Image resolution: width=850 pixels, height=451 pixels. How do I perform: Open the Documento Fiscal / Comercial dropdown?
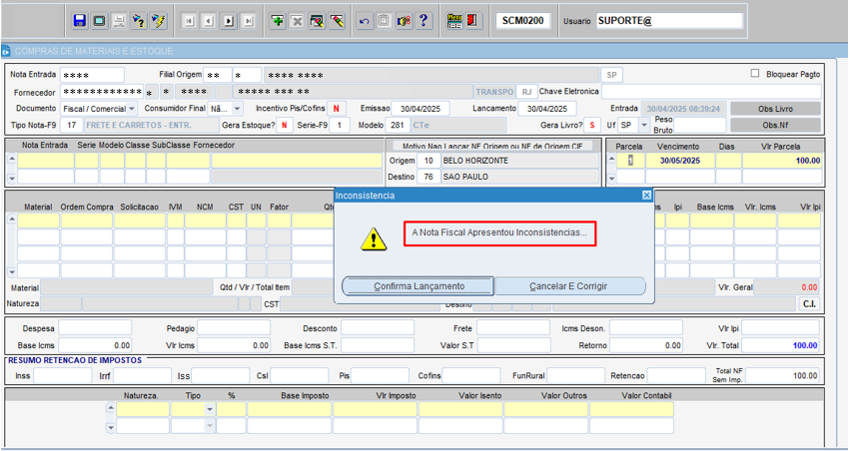132,108
